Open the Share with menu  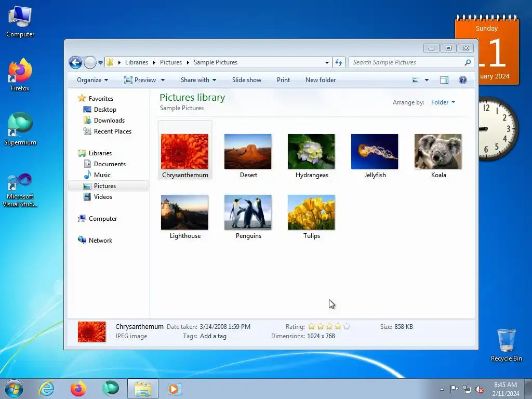coord(198,80)
